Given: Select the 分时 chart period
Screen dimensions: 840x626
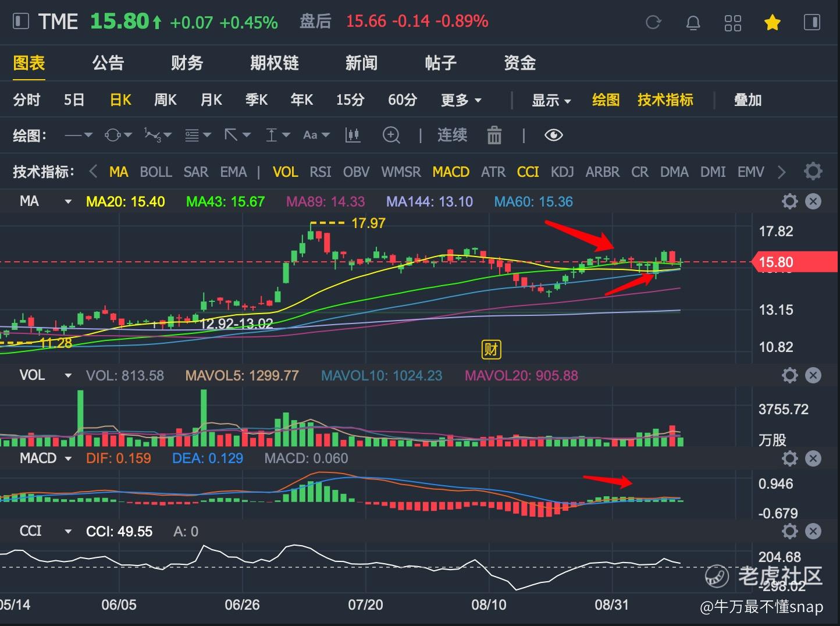Looking at the screenshot, I should pyautogui.click(x=27, y=100).
